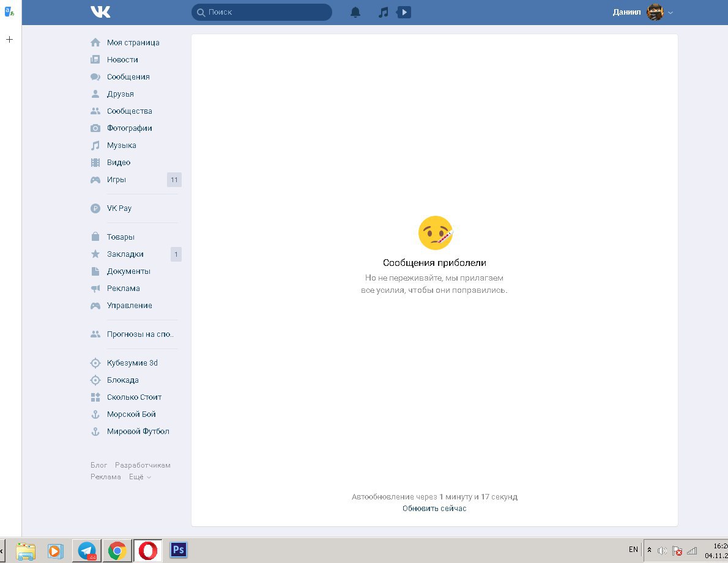
Task: Click Даниил profile avatar thumbnail
Action: pos(655,12)
